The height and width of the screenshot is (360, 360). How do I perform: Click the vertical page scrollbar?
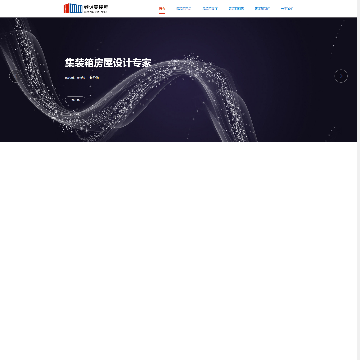[358, 180]
